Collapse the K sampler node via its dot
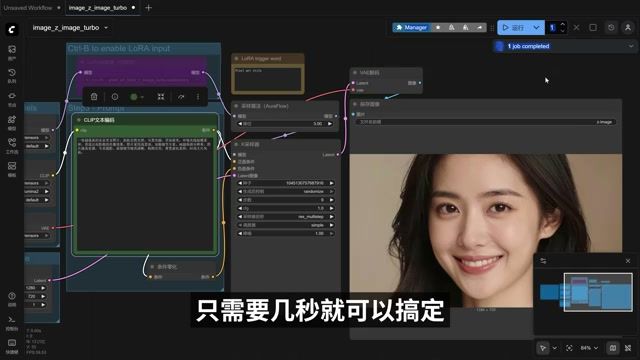This screenshot has width=640, height=360. coord(236,144)
